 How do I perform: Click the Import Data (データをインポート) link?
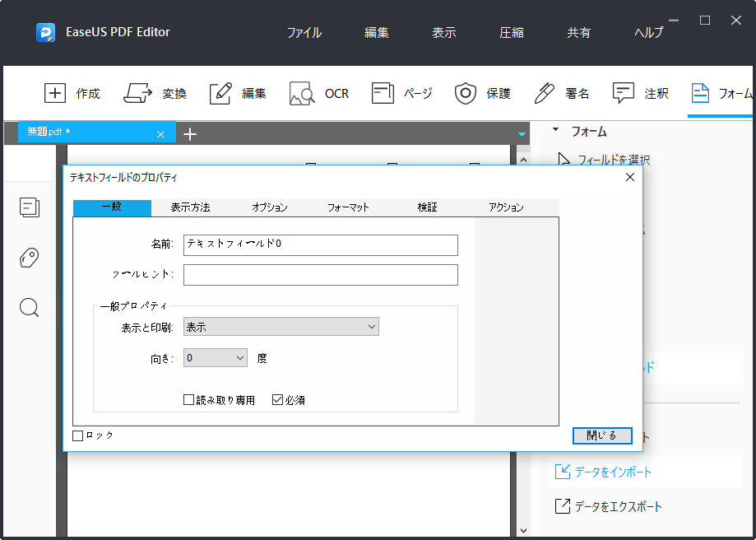pos(613,472)
